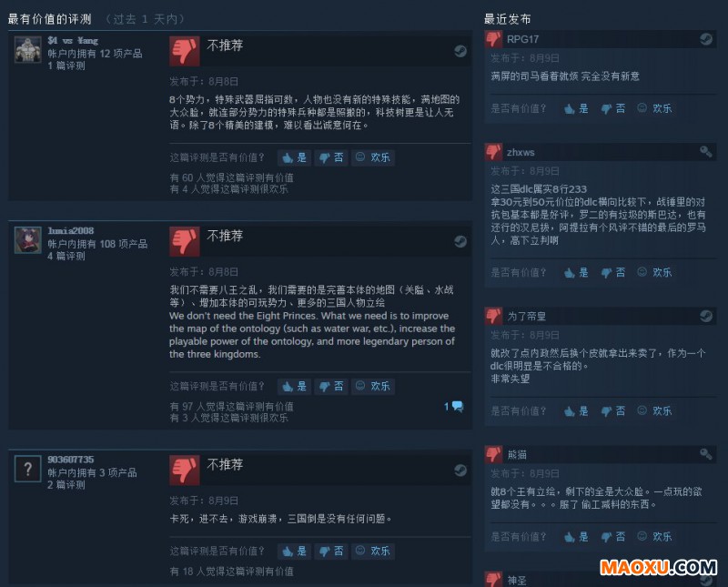This screenshot has height=587, width=728.
Task: Vote 是 on 熊猫's review
Action: coord(576,536)
